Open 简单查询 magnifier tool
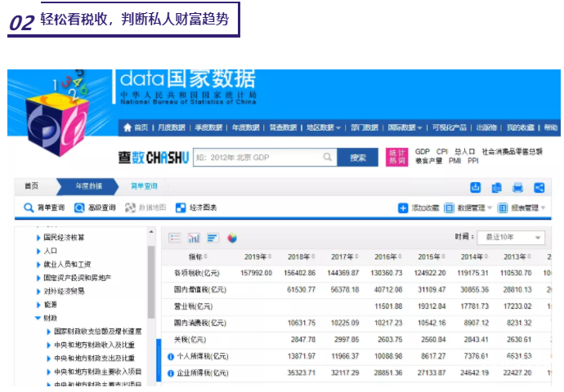Viewport: 564px width, 392px height. tap(44, 207)
